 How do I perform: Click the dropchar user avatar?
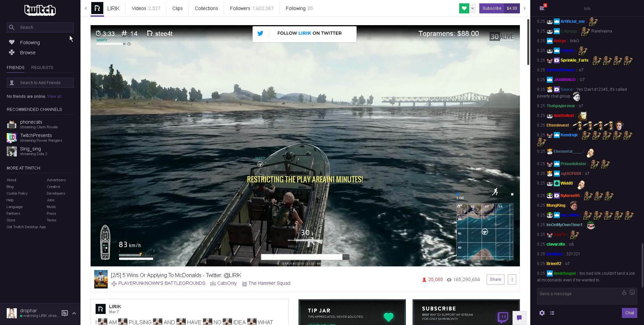[x=12, y=313]
